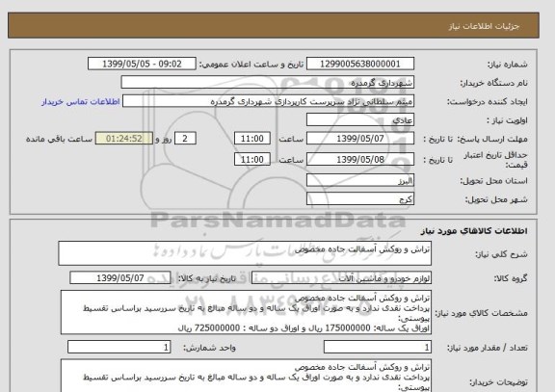Click the delivery city field کرج

click(x=360, y=198)
